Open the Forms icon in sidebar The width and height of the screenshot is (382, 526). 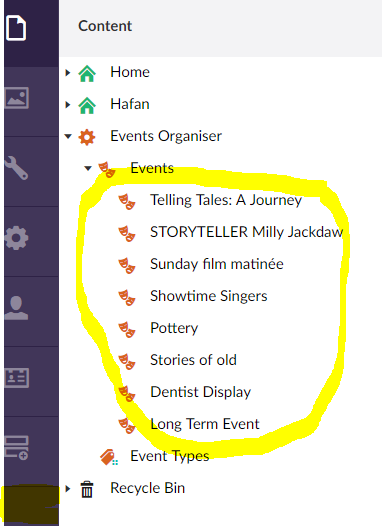click(16, 448)
